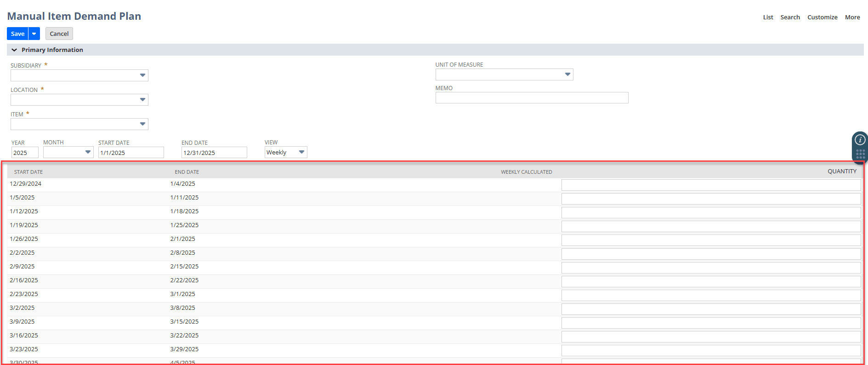Viewport: 868px width, 365px height.
Task: Collapse the Primary Information section
Action: pos(14,50)
